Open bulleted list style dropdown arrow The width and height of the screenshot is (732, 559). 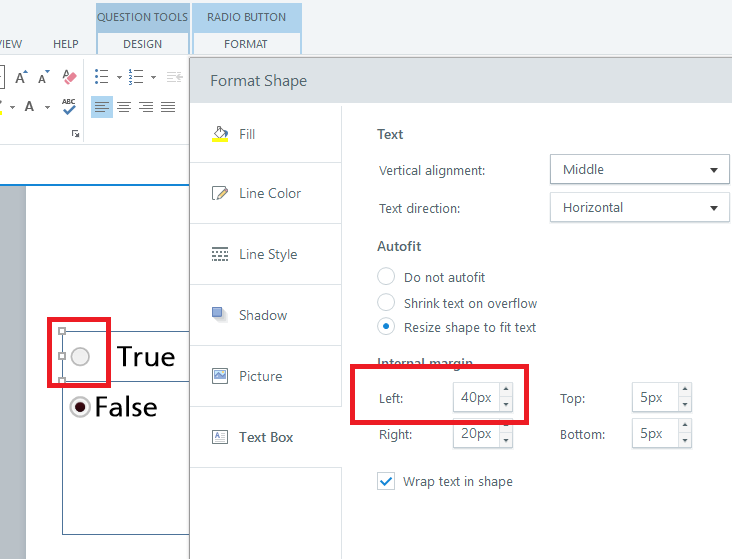(x=119, y=77)
